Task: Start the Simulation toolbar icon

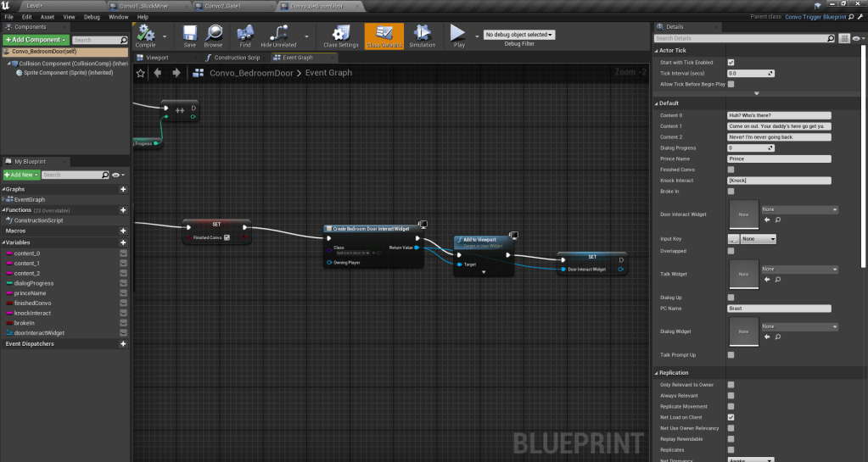Action: pos(422,34)
